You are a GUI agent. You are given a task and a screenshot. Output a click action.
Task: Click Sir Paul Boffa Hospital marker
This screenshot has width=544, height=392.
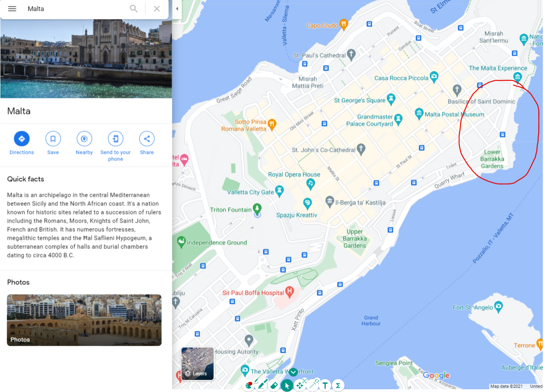coord(289,292)
